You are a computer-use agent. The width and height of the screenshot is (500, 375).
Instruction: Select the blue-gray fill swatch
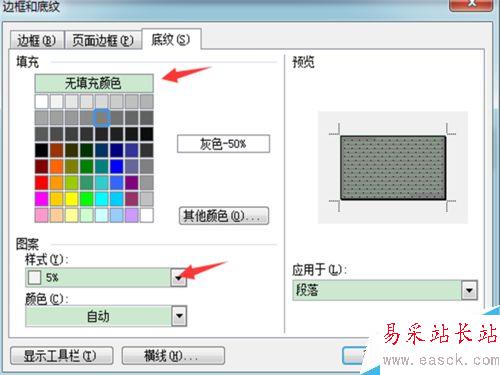click(x=131, y=166)
